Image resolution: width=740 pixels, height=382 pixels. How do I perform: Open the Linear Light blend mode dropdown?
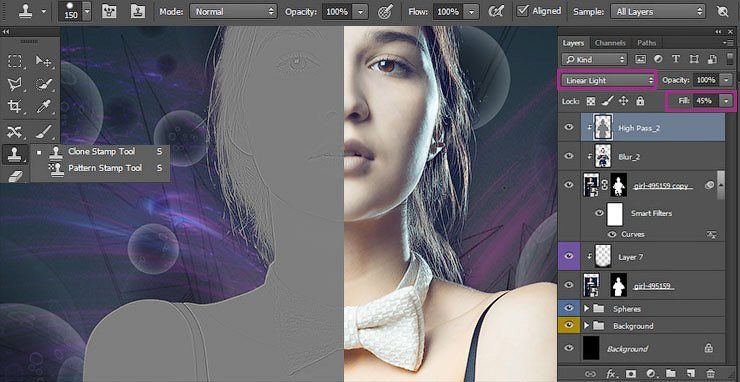coord(607,80)
